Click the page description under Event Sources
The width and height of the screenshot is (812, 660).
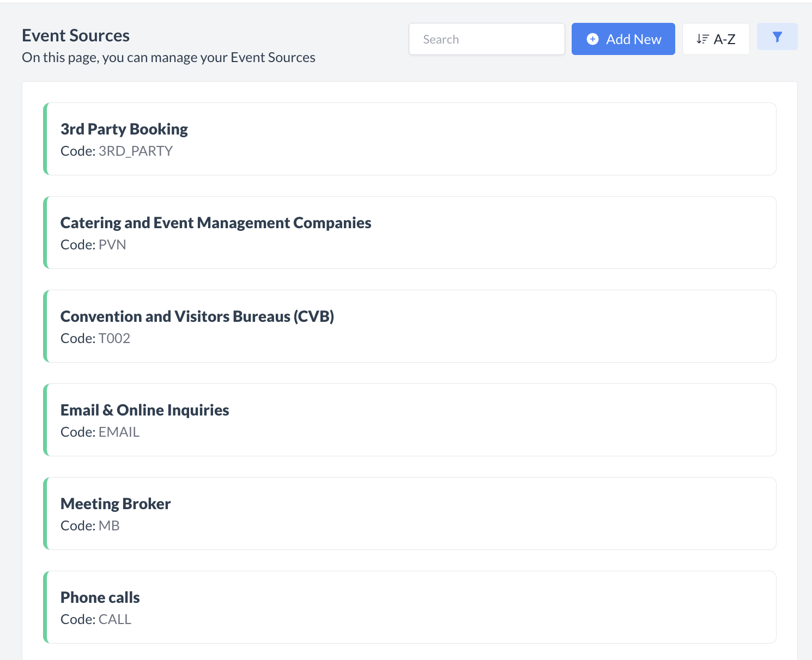coord(168,58)
